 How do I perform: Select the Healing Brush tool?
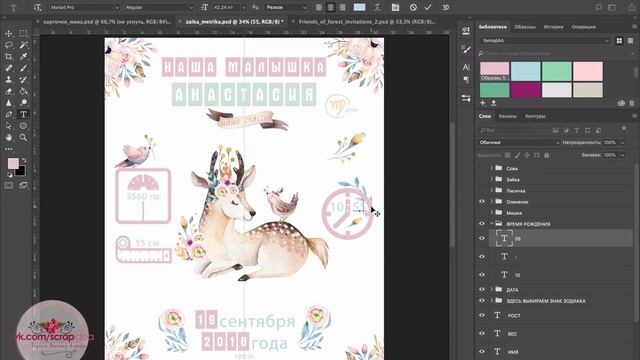(9, 68)
